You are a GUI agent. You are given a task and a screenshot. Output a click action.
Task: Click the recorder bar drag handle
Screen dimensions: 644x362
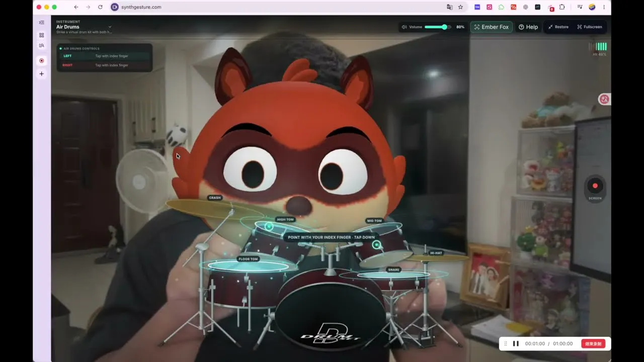point(506,344)
